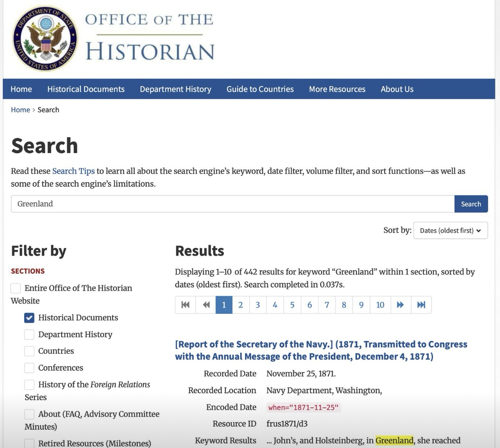Check the Entire Office of The Historian checkbox

coord(16,288)
